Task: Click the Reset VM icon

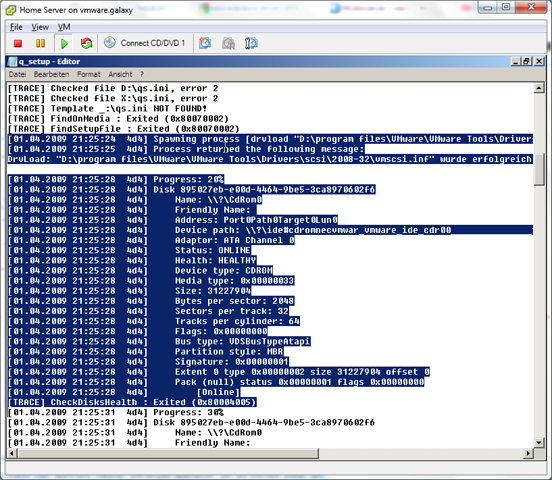Action: pos(86,43)
